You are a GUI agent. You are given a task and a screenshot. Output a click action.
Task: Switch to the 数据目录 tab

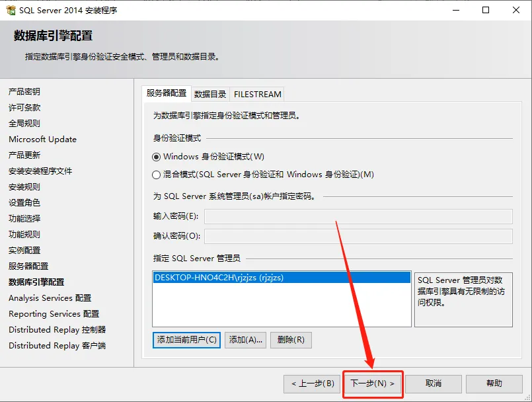click(x=210, y=95)
